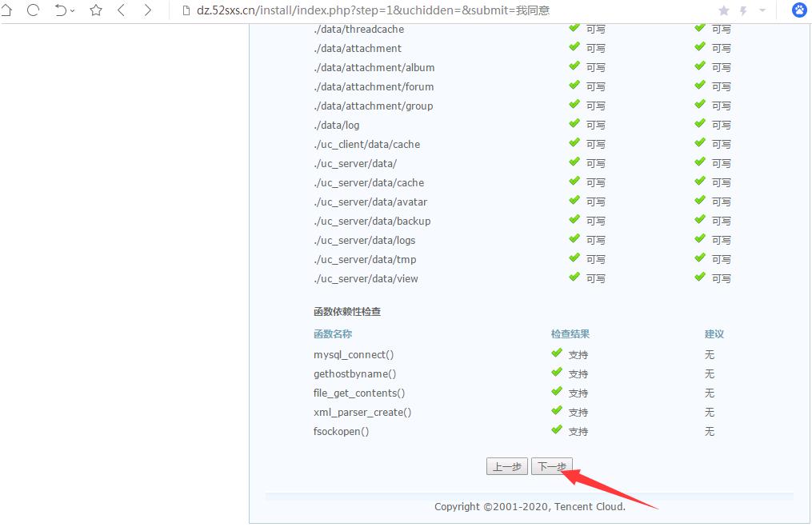This screenshot has width=812, height=527.
Task: Click 支持 result in the xml_parser_create() row
Action: 578,413
